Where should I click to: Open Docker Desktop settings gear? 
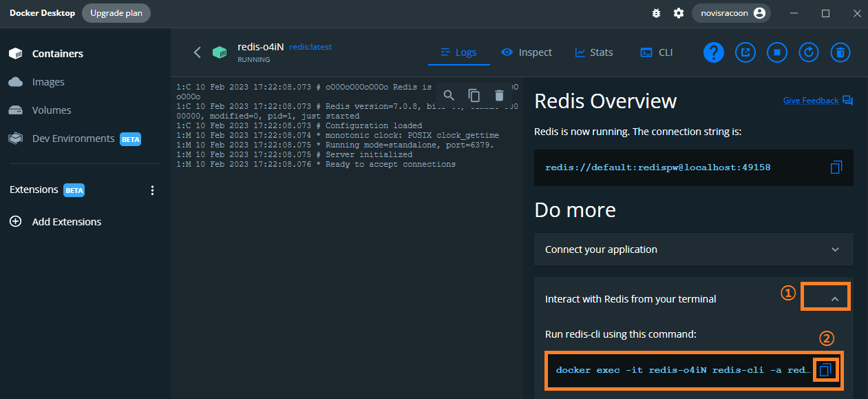click(679, 13)
